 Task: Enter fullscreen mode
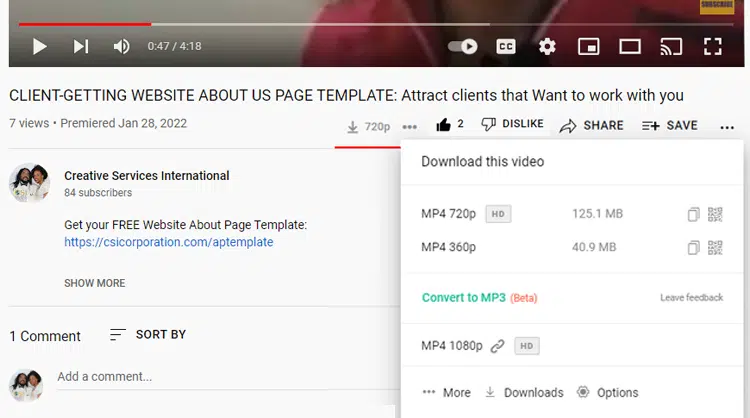point(712,46)
